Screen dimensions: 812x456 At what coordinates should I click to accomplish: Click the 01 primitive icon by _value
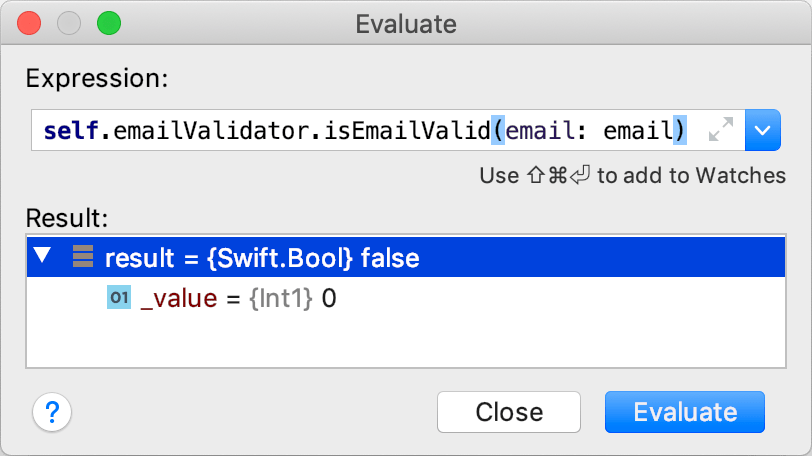(x=119, y=298)
